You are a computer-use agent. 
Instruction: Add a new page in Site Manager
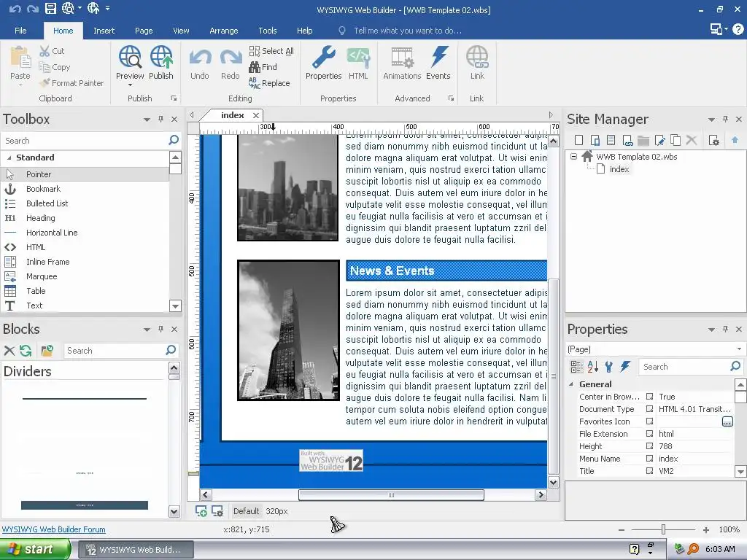[x=578, y=140]
